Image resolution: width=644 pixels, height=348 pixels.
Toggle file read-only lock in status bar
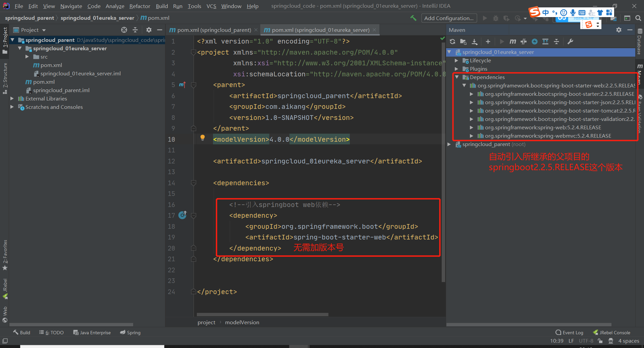(600, 341)
